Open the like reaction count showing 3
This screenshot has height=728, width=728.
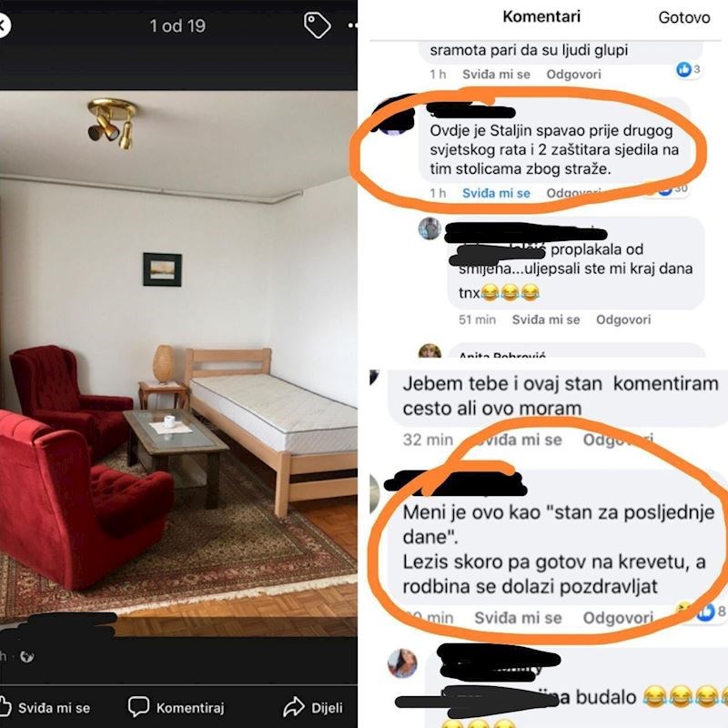pyautogui.click(x=689, y=70)
